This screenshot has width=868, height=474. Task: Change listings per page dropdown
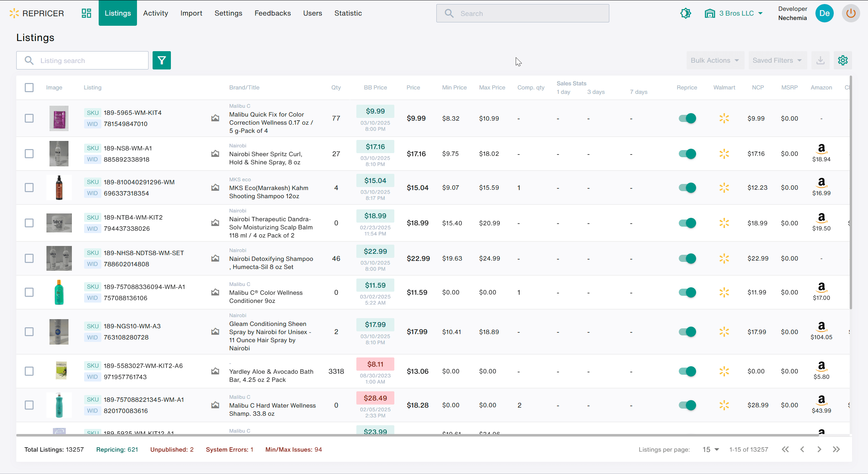711,449
